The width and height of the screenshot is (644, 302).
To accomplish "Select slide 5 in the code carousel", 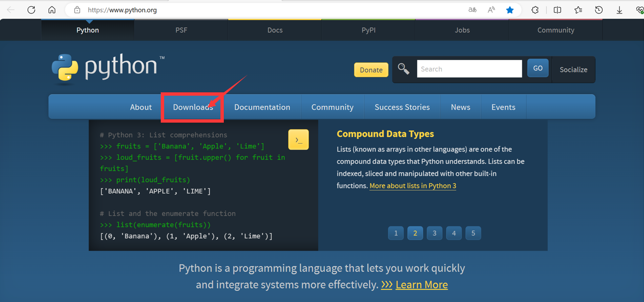I will [473, 233].
